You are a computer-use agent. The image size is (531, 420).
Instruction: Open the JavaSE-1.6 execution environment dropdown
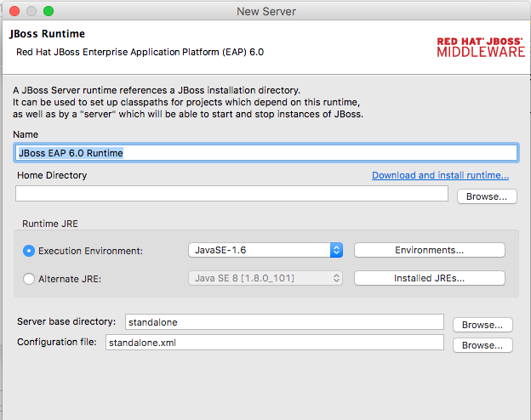(x=265, y=250)
